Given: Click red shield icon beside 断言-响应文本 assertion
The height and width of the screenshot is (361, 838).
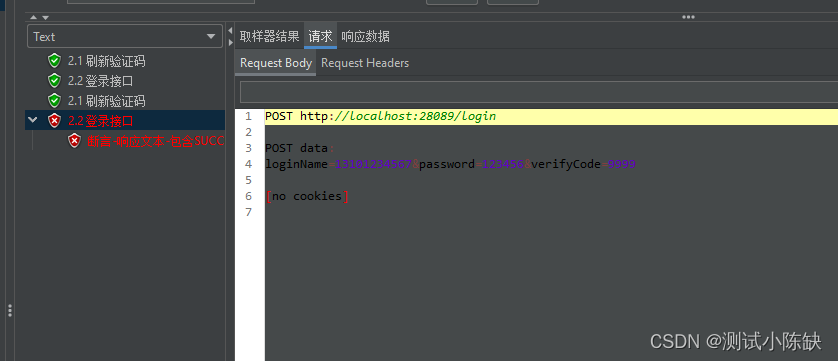Looking at the screenshot, I should (74, 141).
